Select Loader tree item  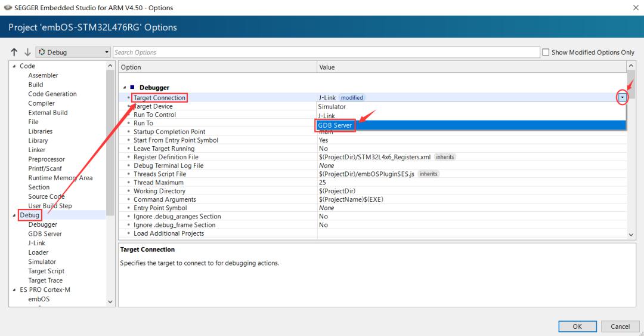click(x=38, y=252)
